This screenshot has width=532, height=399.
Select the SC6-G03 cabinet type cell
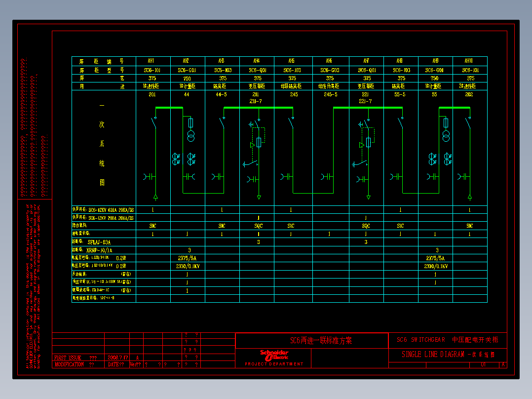[330, 70]
